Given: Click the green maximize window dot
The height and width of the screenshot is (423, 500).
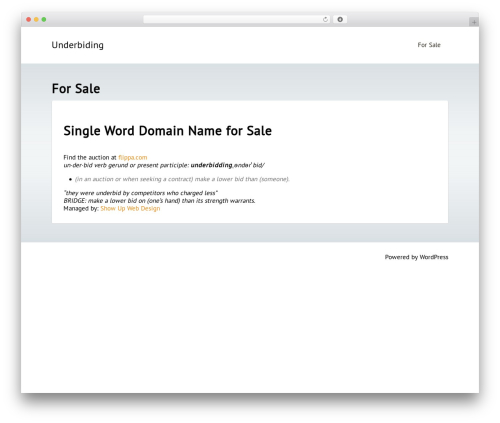Looking at the screenshot, I should 44,19.
